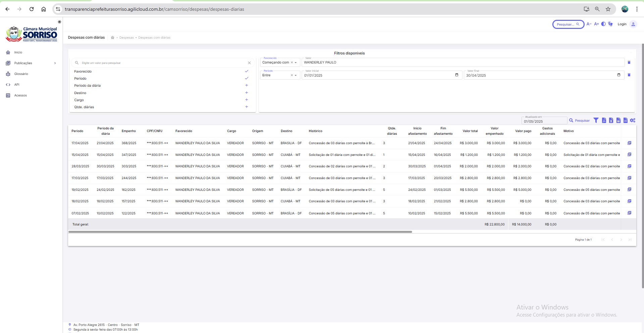The width and height of the screenshot is (644, 333).
Task: View details of empenho 368/2025 row
Action: [x=629, y=143]
